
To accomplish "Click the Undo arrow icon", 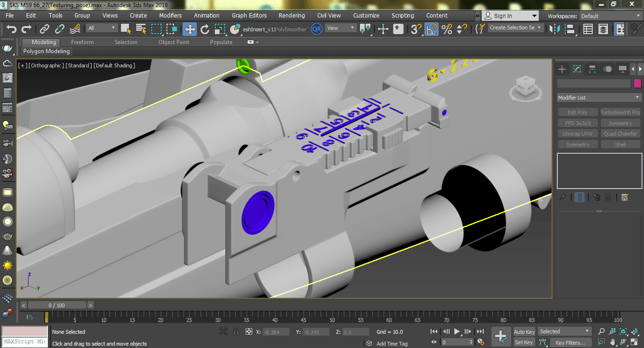I will click(12, 29).
